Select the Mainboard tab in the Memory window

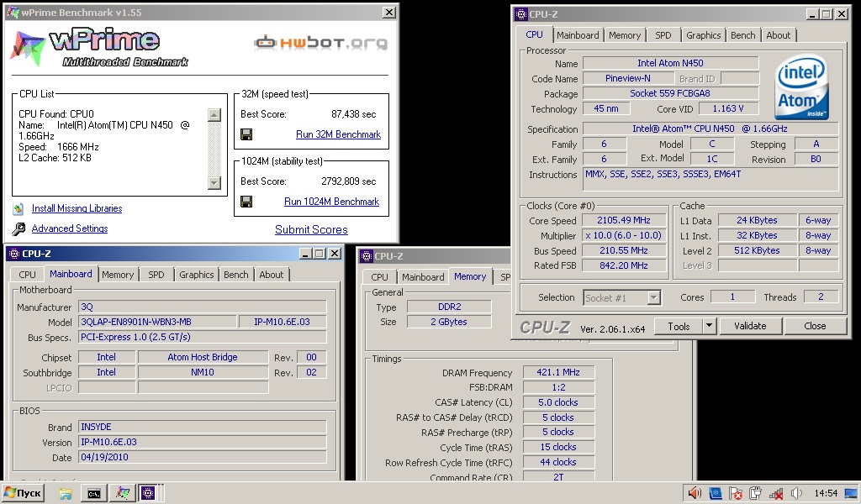423,277
